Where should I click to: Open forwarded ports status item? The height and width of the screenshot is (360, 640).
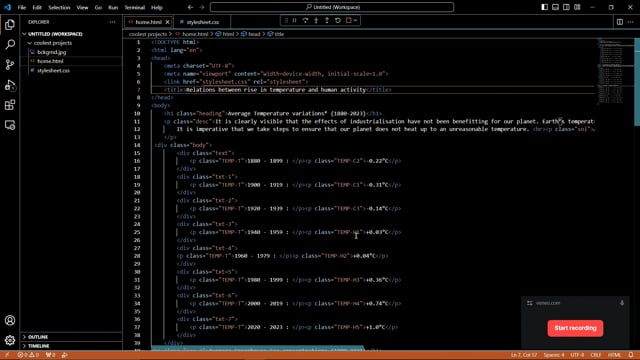click(51, 355)
